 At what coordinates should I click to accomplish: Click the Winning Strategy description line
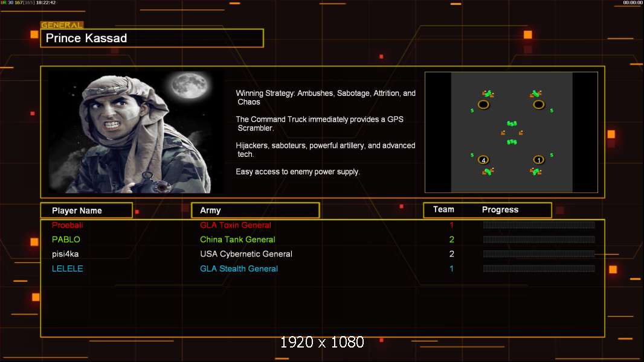coord(326,98)
